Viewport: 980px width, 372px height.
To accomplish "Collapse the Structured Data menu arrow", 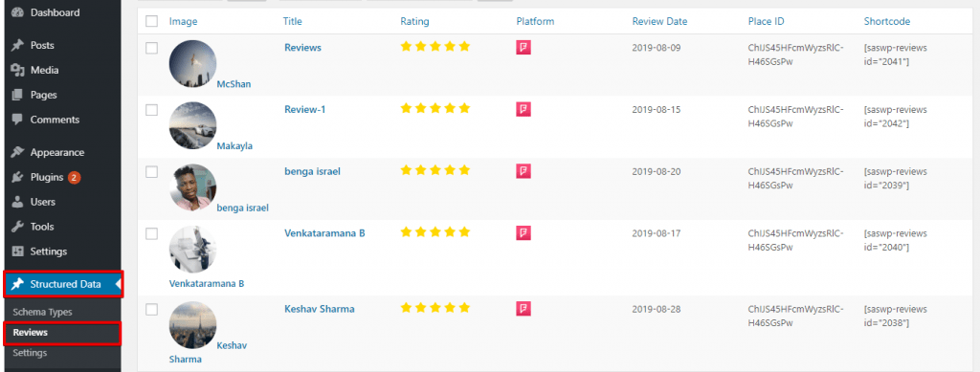I will tap(118, 284).
